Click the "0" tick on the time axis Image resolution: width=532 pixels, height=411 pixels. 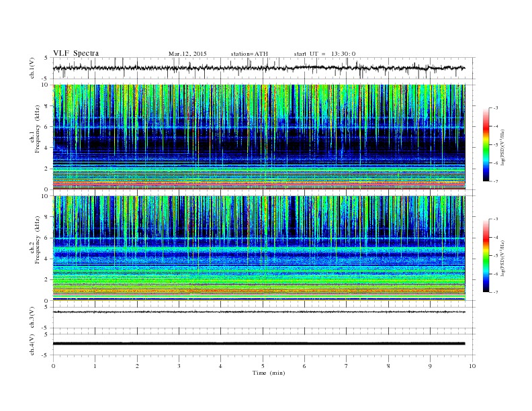[53, 366]
